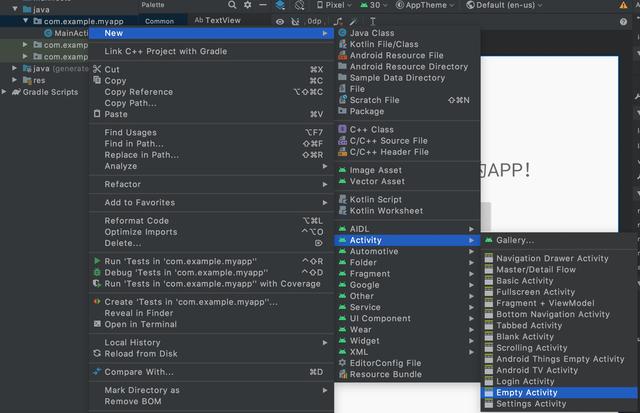Screen dimensions: 640x413
Task: Click the infer constraints wand icon
Action: coord(353,21)
